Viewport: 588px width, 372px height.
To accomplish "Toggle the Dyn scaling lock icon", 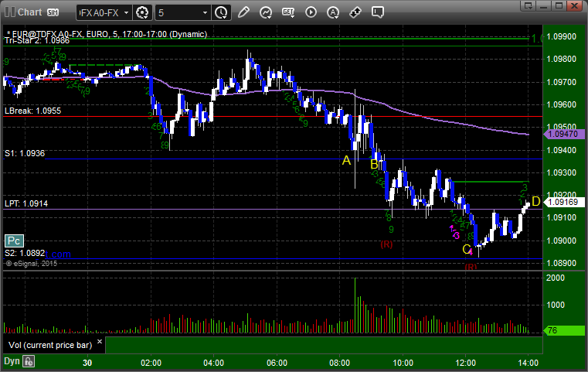I will coord(29,361).
